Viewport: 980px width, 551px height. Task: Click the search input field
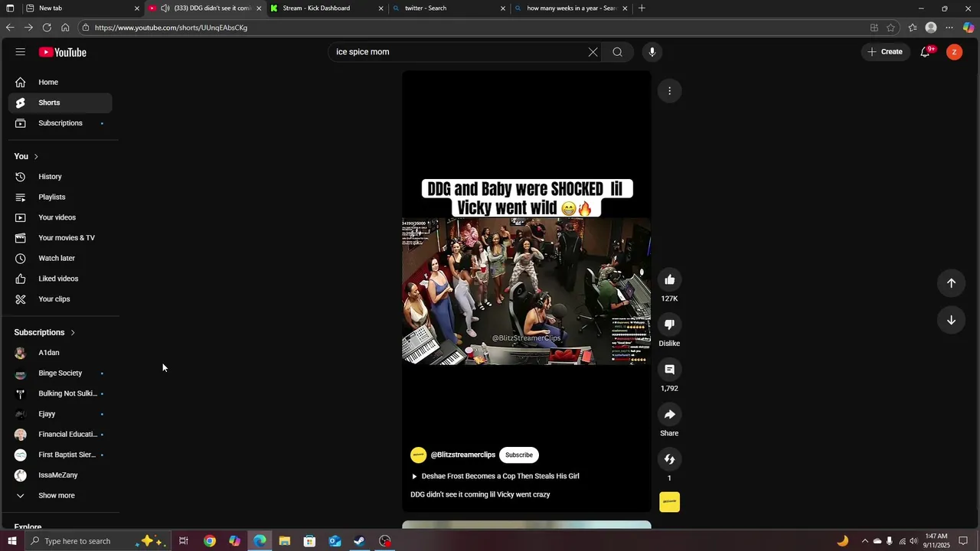click(x=458, y=52)
